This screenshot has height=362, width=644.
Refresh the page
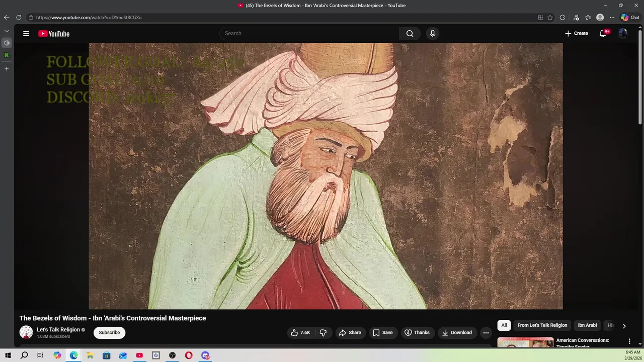[19, 17]
